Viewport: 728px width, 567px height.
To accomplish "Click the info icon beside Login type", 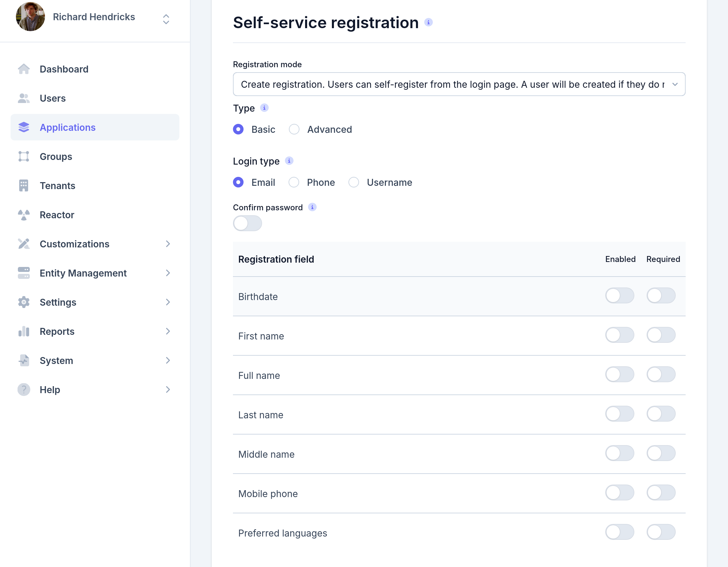I will [289, 161].
